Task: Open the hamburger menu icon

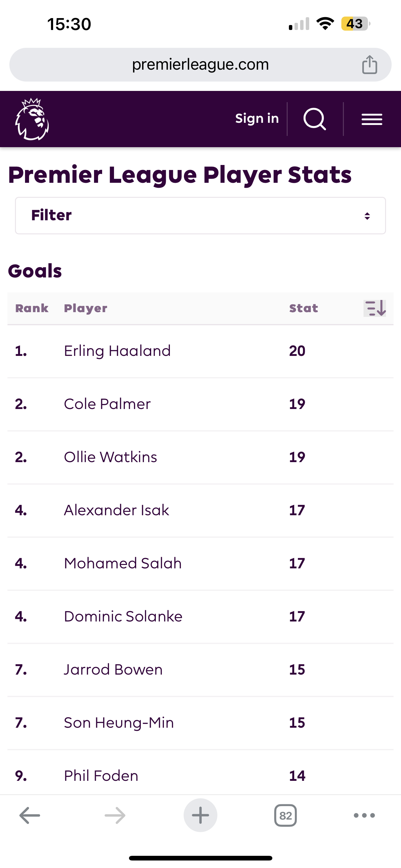Action: (x=372, y=119)
